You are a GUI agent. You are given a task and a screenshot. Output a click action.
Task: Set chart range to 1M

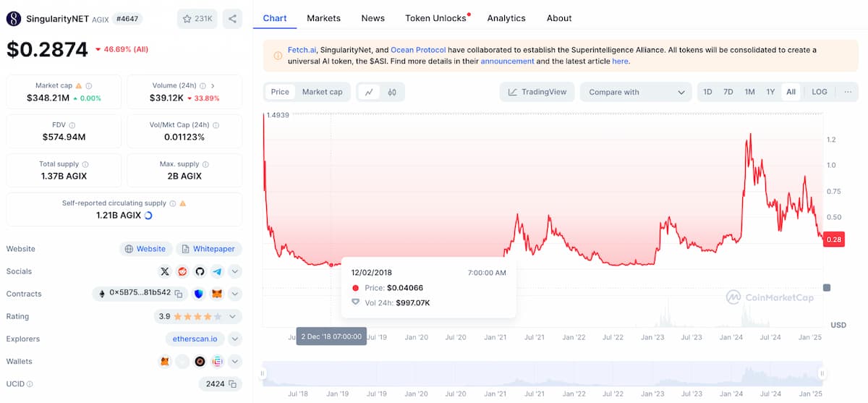tap(749, 92)
